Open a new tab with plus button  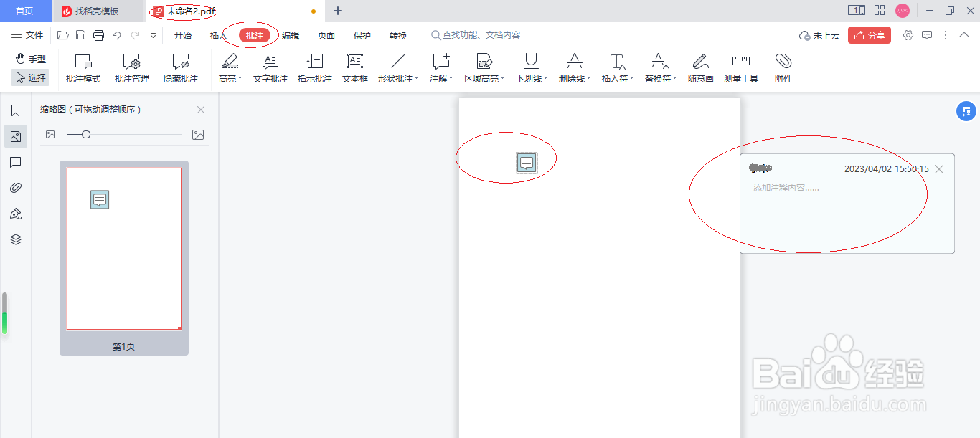[338, 11]
